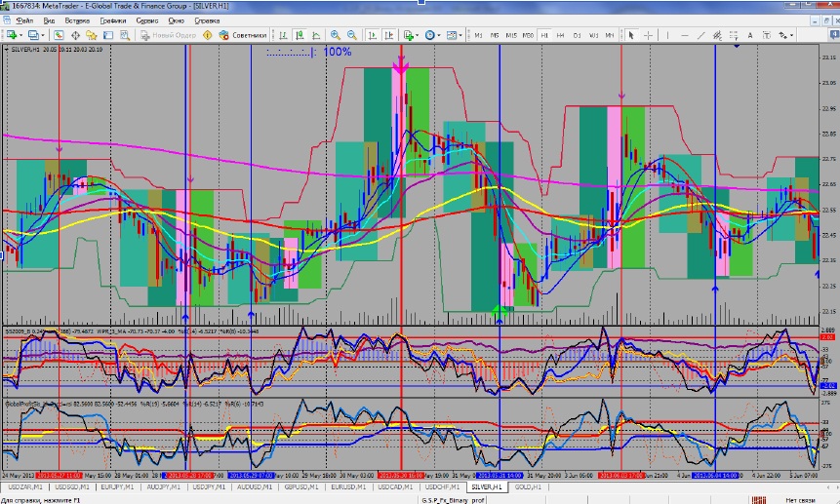840x504 pixels.
Task: Select the text label tool
Action: [x=749, y=35]
